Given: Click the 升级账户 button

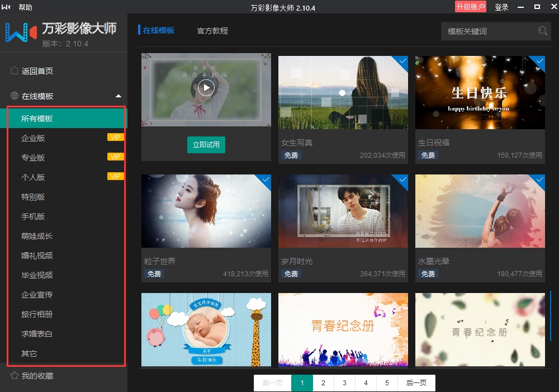Looking at the screenshot, I should tap(470, 7).
